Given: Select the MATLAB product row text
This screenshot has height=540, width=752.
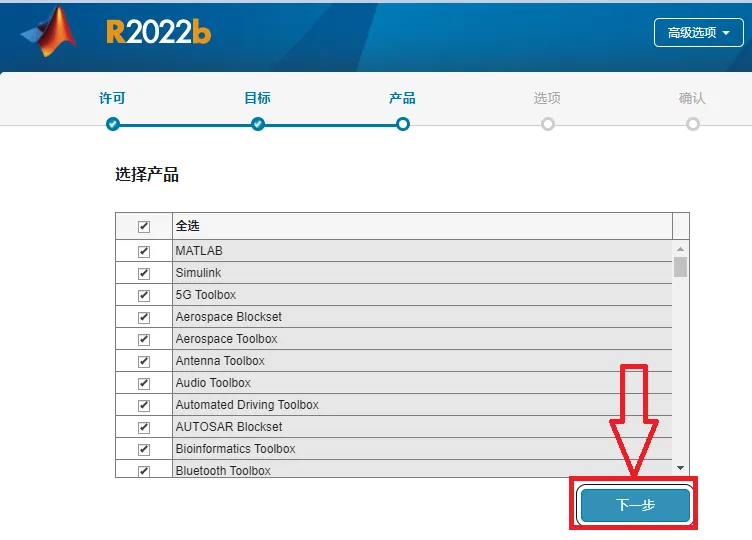Looking at the screenshot, I should (199, 251).
